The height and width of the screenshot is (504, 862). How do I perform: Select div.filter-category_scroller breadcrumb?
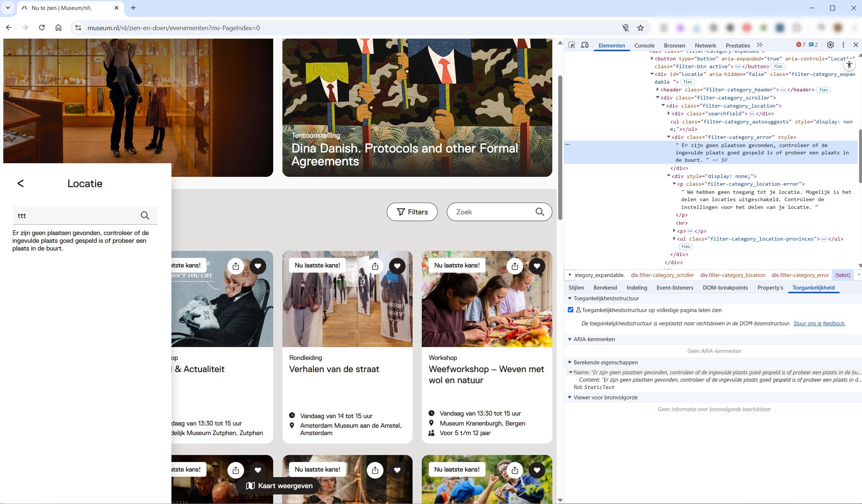click(x=662, y=275)
